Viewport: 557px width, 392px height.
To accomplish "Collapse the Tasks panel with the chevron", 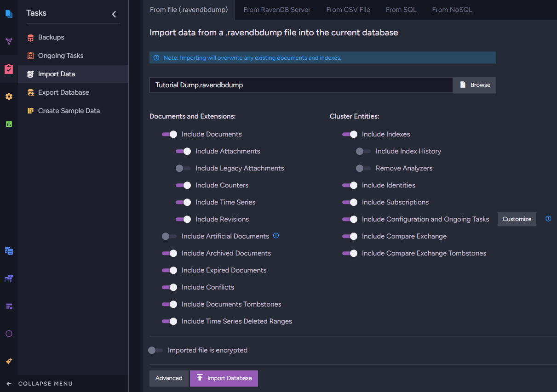I will pos(114,14).
